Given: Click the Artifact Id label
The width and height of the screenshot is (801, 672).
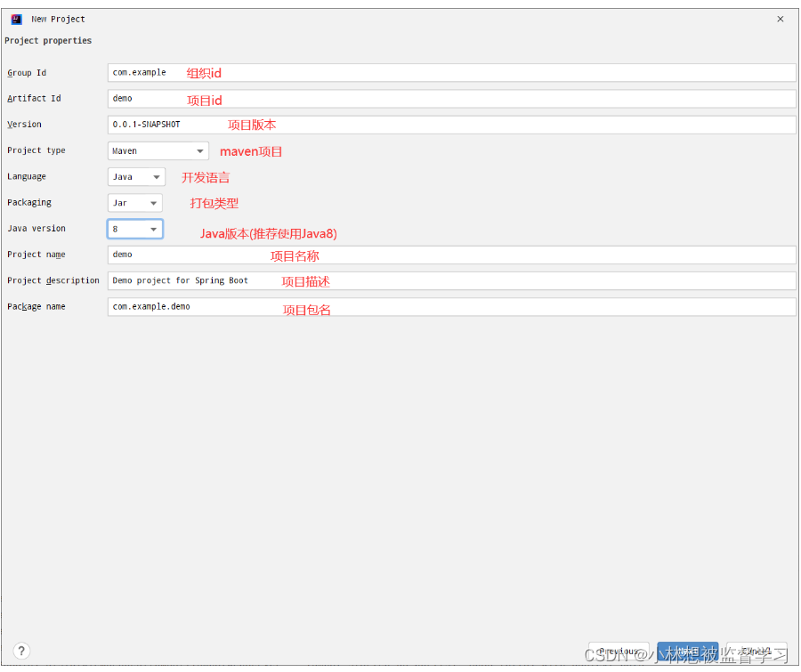Looking at the screenshot, I should (x=34, y=99).
